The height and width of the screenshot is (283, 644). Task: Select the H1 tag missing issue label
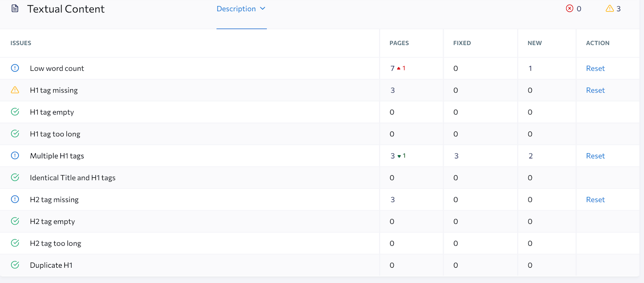click(54, 90)
